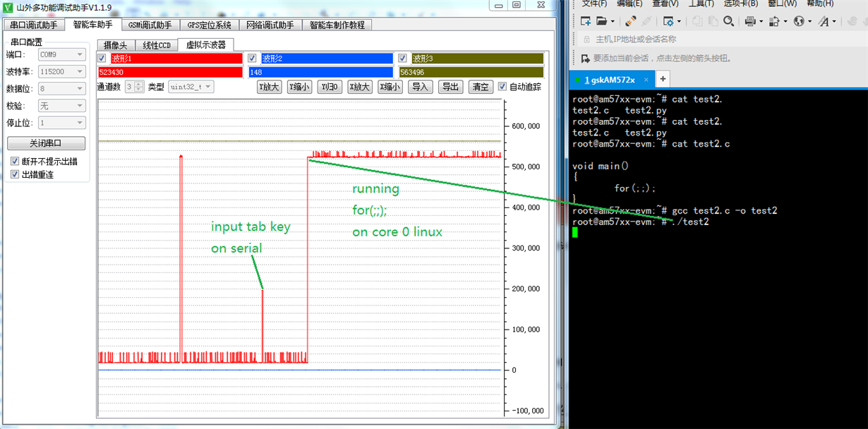Click the magnifier find icon
The image size is (868, 429).
(728, 21)
